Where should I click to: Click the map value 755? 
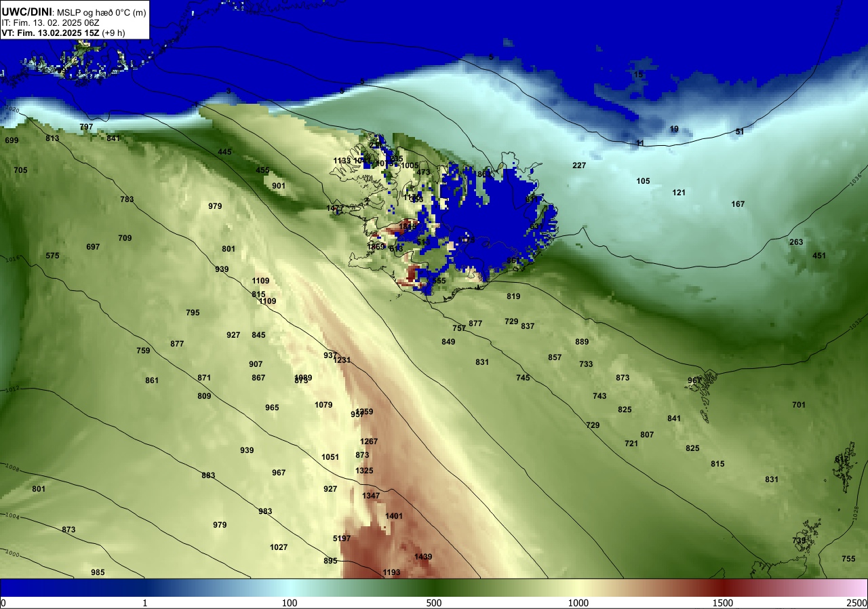[848, 559]
